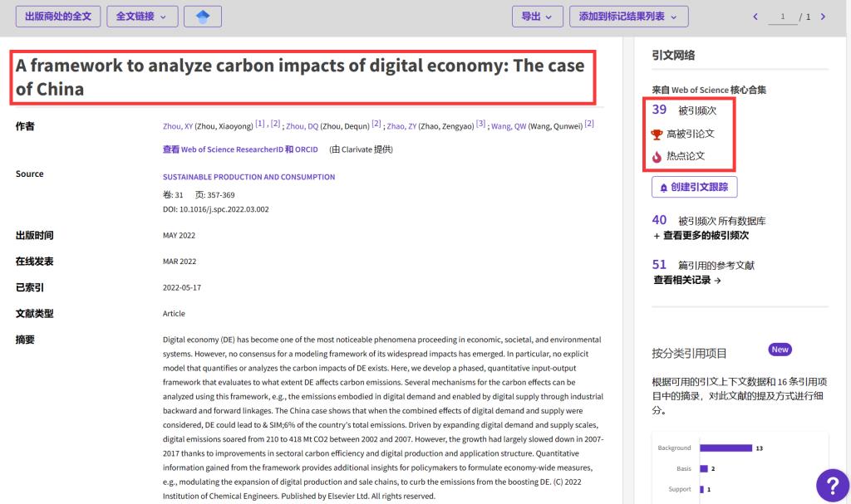Click the trophy icon for highly cited paper
851x504 pixels.
(x=657, y=134)
